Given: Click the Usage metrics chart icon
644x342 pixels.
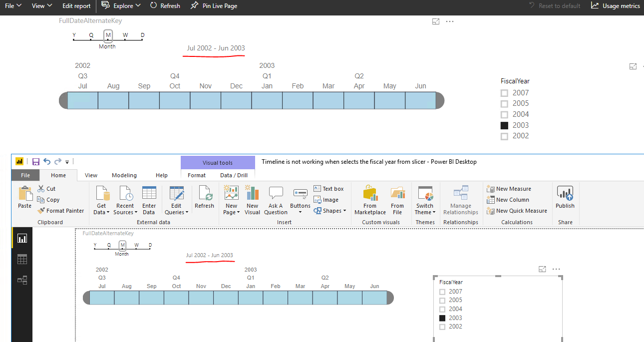Looking at the screenshot, I should (595, 5).
